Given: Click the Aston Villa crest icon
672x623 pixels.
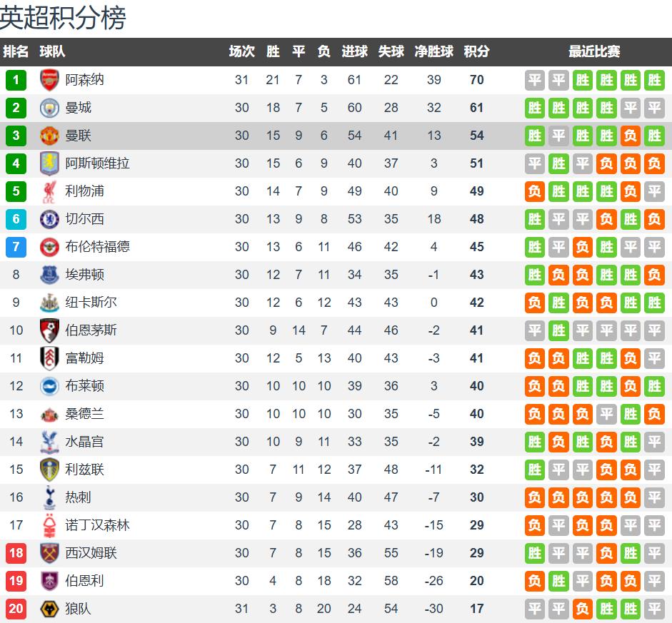Looking at the screenshot, I should [49, 163].
